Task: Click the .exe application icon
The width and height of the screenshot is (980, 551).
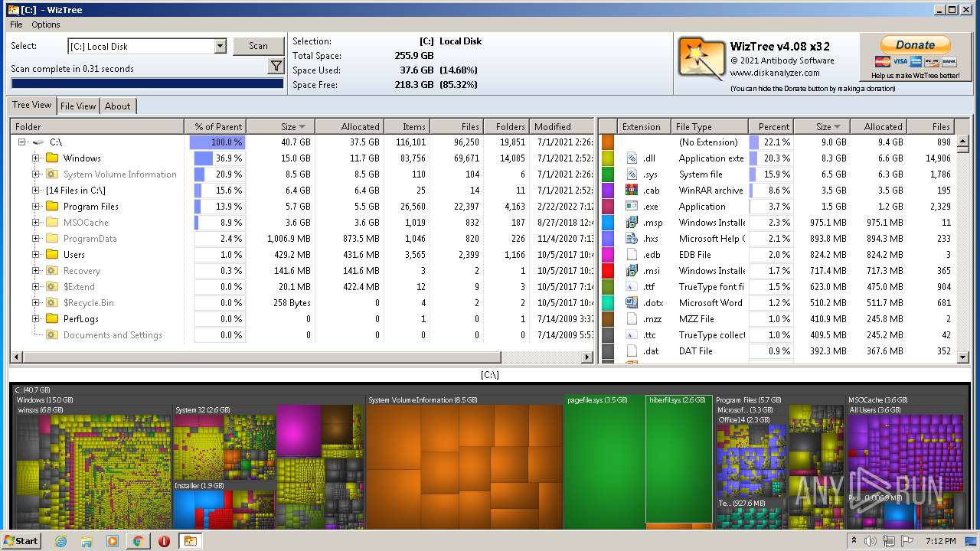Action: pyautogui.click(x=632, y=207)
